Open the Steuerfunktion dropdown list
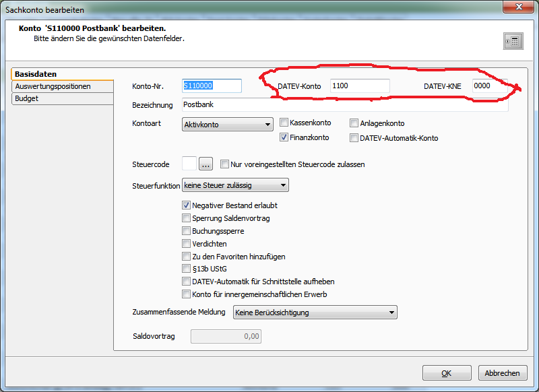Image resolution: width=539 pixels, height=392 pixels. [283, 185]
